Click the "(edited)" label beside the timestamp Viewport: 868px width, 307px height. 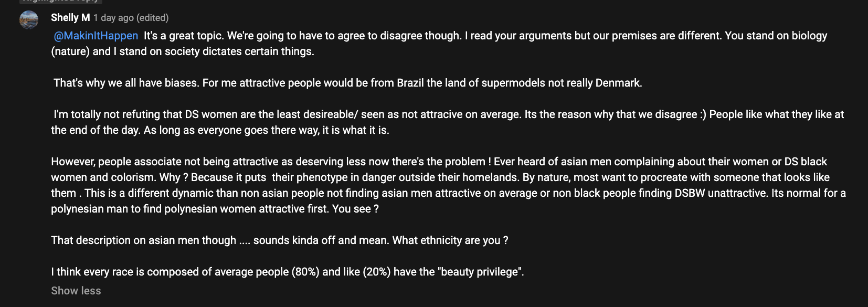153,18
